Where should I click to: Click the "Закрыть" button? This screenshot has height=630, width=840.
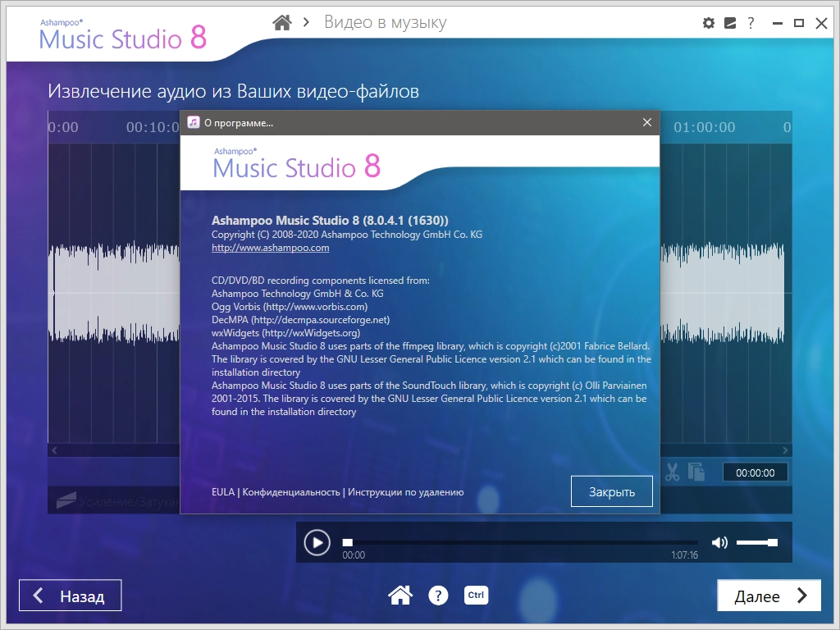612,491
